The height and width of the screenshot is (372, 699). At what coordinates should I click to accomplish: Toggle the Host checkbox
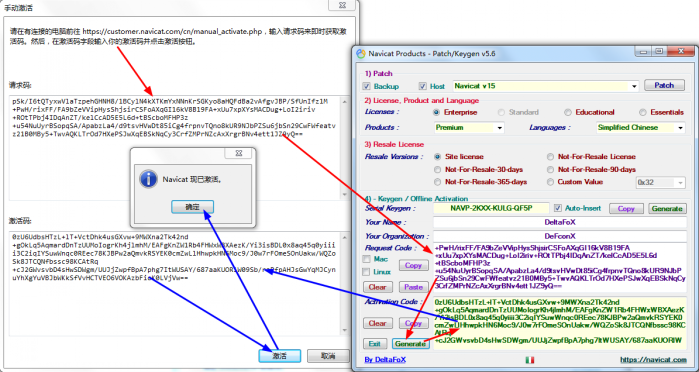pyautogui.click(x=423, y=86)
